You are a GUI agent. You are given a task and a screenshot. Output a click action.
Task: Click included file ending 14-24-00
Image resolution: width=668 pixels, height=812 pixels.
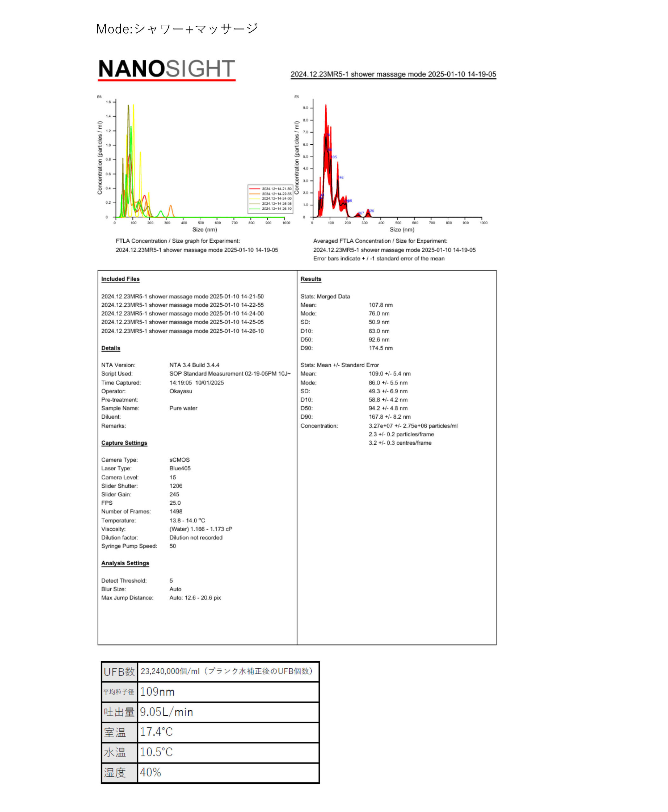(182, 313)
